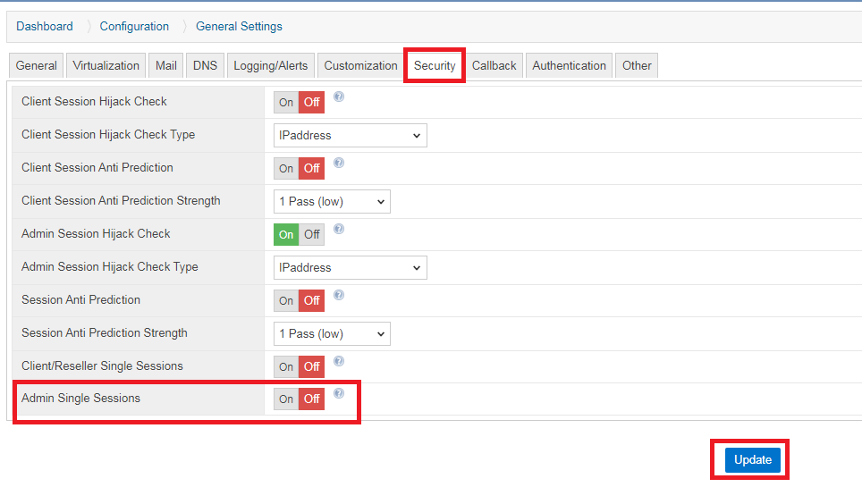Expand Client Session Anti Prediction Strength dropdown
Screen dimensions: 862x504
[x=332, y=201]
